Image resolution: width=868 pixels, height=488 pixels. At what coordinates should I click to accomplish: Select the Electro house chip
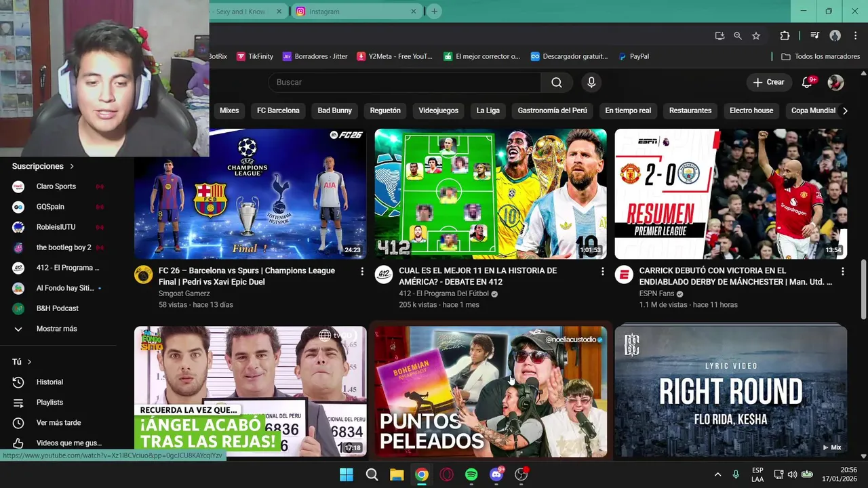click(751, 110)
